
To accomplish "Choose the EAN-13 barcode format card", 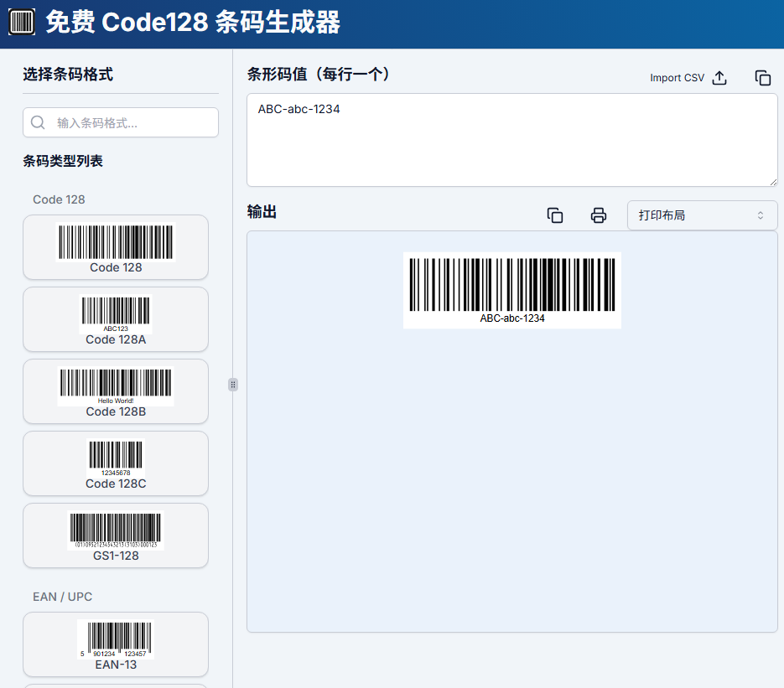I will pos(116,644).
